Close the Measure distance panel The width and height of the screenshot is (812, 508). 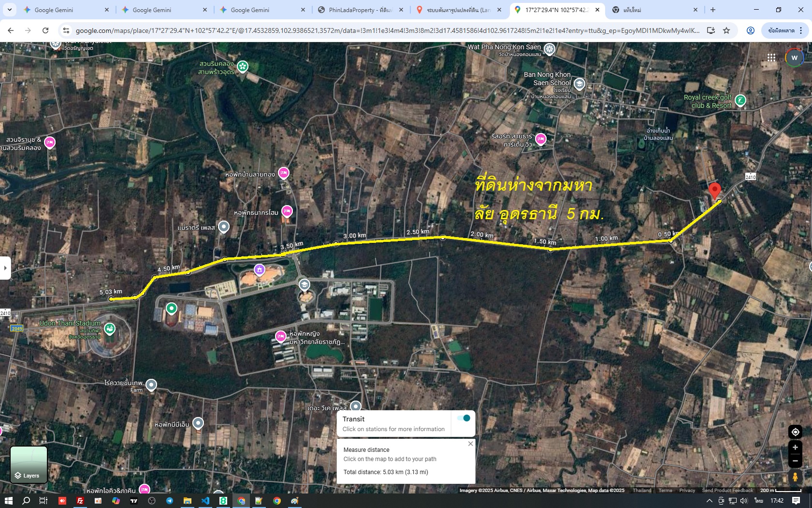[470, 444]
